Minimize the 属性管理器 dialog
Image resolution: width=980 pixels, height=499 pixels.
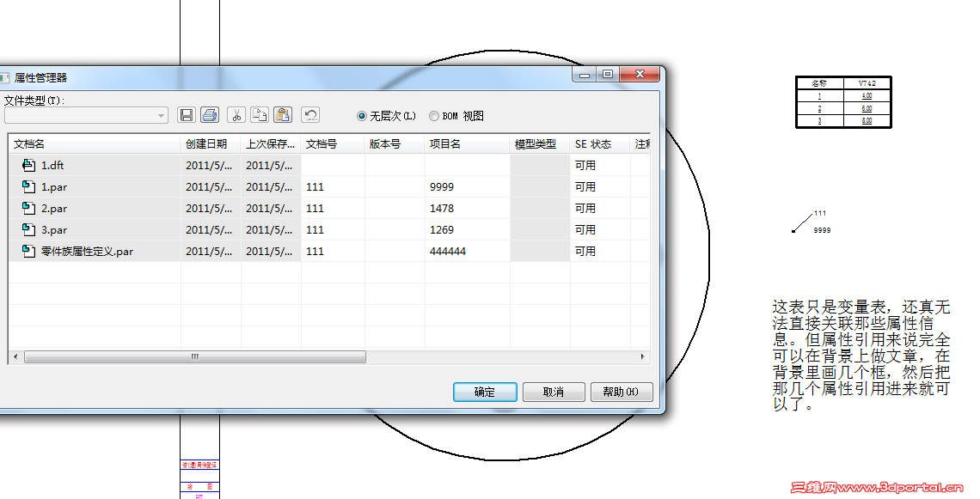585,75
